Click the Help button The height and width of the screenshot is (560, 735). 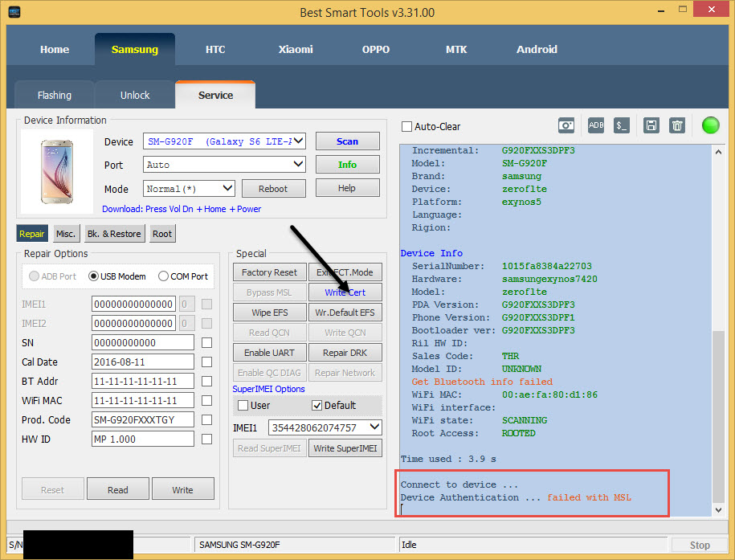pyautogui.click(x=347, y=188)
